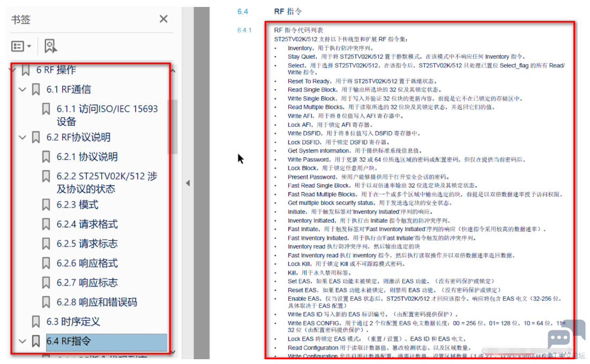The width and height of the screenshot is (590, 364).
Task: Open bookmark 6.2 RF协议说明
Action: click(79, 137)
